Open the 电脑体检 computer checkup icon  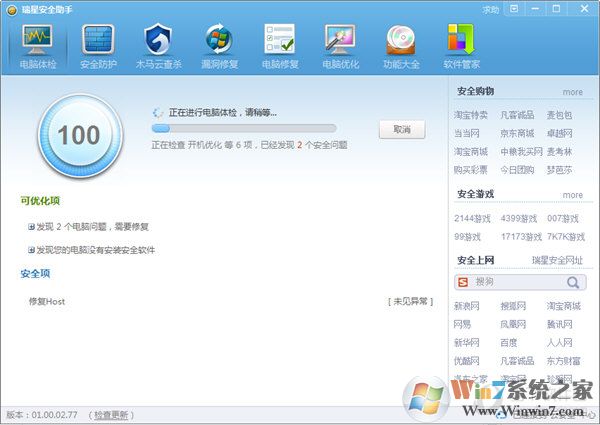tap(39, 46)
